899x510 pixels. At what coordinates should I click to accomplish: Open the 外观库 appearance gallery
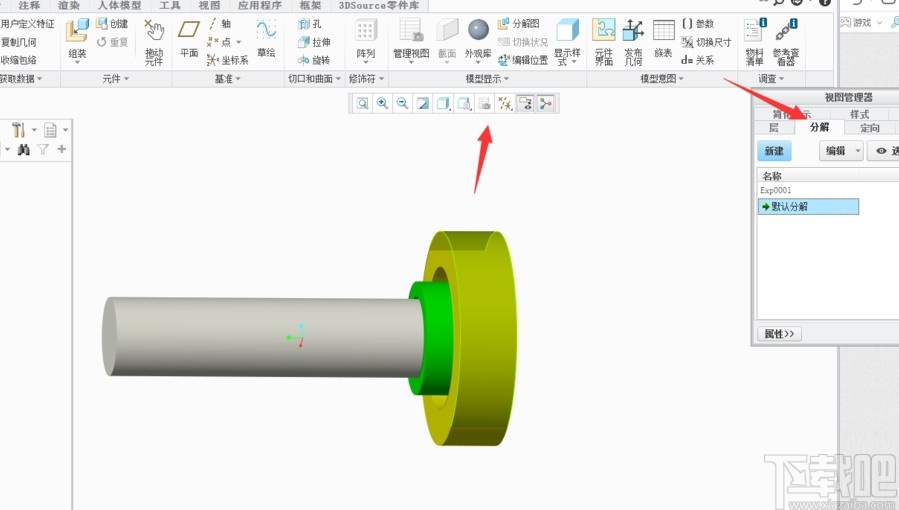click(478, 39)
